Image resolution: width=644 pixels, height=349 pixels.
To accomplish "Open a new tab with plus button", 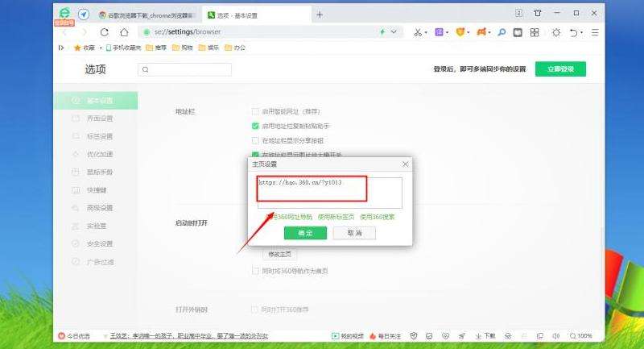I will tap(319, 15).
